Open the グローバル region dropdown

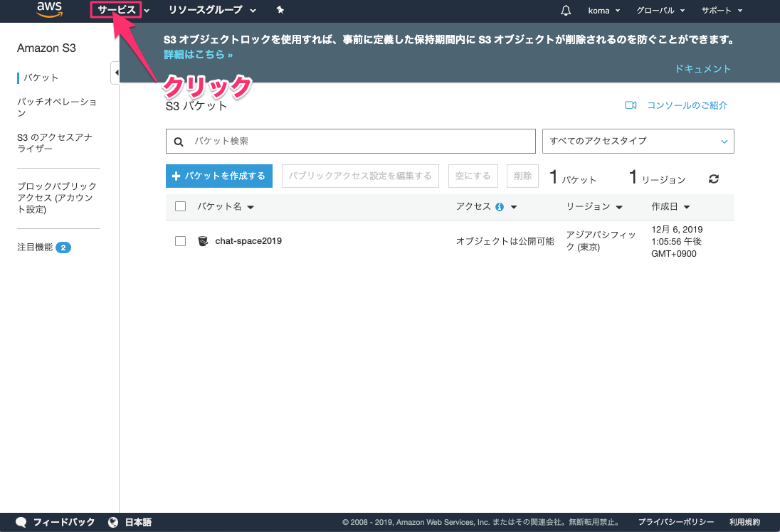pyautogui.click(x=660, y=11)
